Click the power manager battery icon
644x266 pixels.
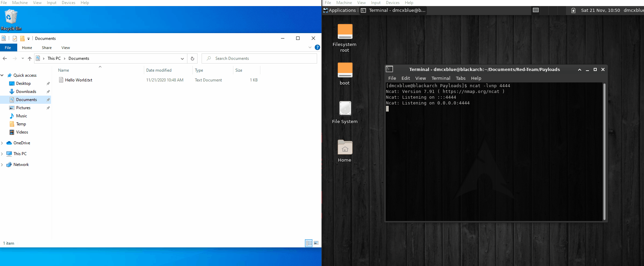(x=573, y=10)
